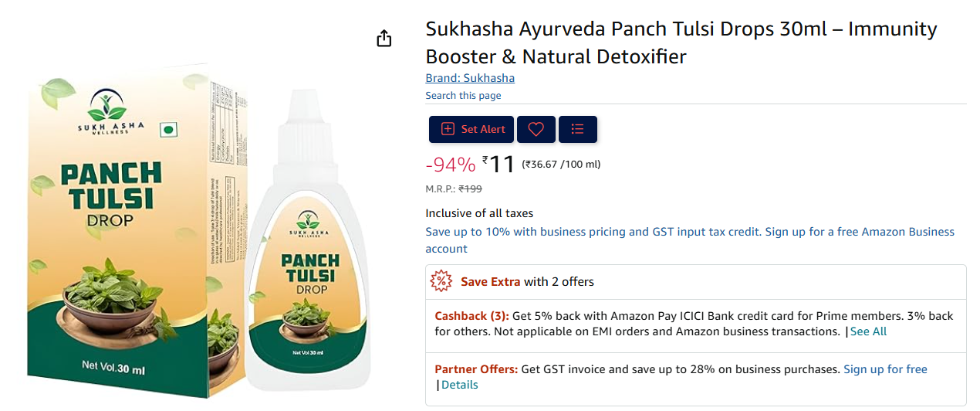Click the ₹11 deal price
Image resolution: width=980 pixels, height=411 pixels.
(498, 164)
